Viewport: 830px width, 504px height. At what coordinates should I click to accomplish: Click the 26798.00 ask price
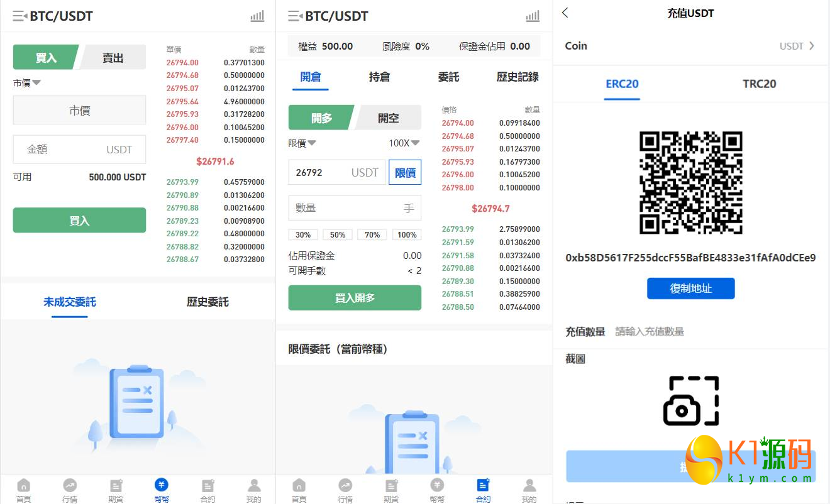(x=458, y=188)
